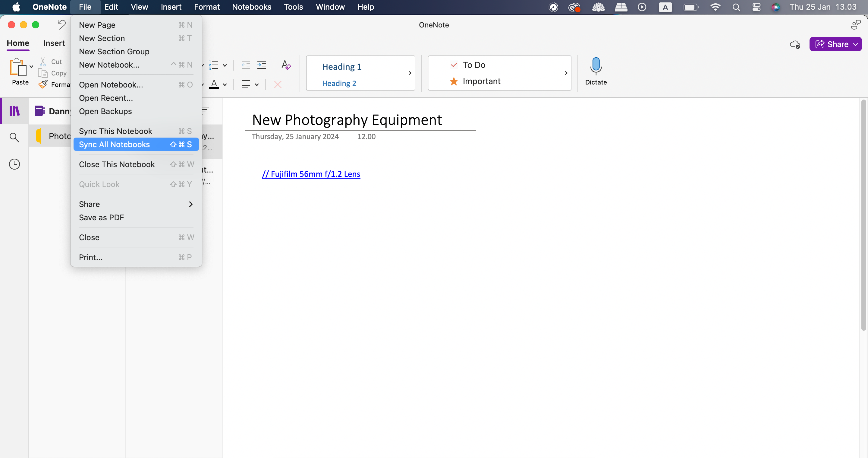Click the page title New Photography Equipment
868x458 pixels.
point(347,120)
